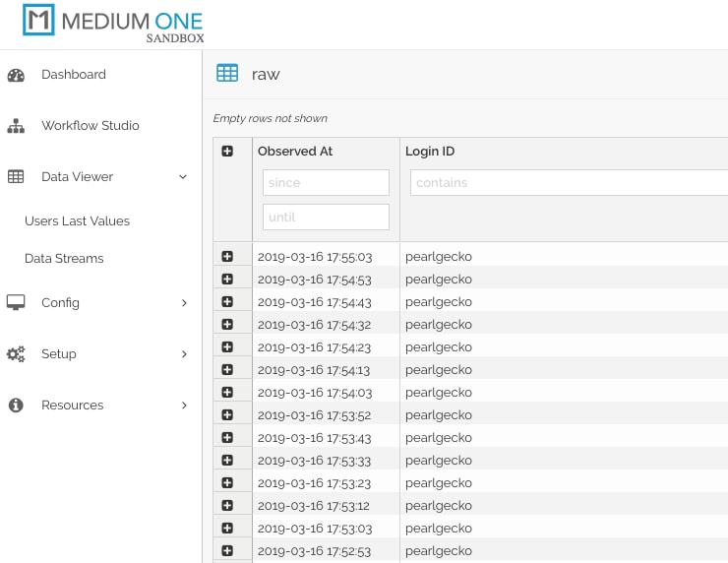Focus the Observed At until field
Screen dimensions: 728x563
click(326, 217)
